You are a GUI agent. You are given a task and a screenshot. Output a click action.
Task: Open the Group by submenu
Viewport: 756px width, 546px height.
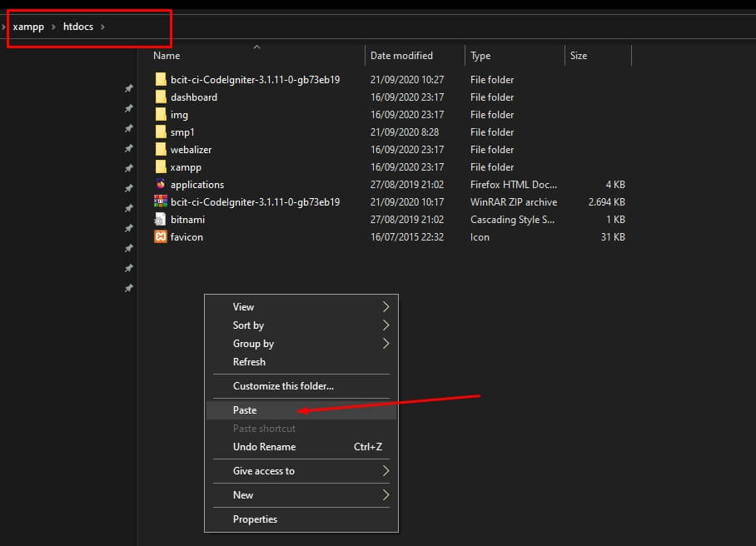(253, 344)
